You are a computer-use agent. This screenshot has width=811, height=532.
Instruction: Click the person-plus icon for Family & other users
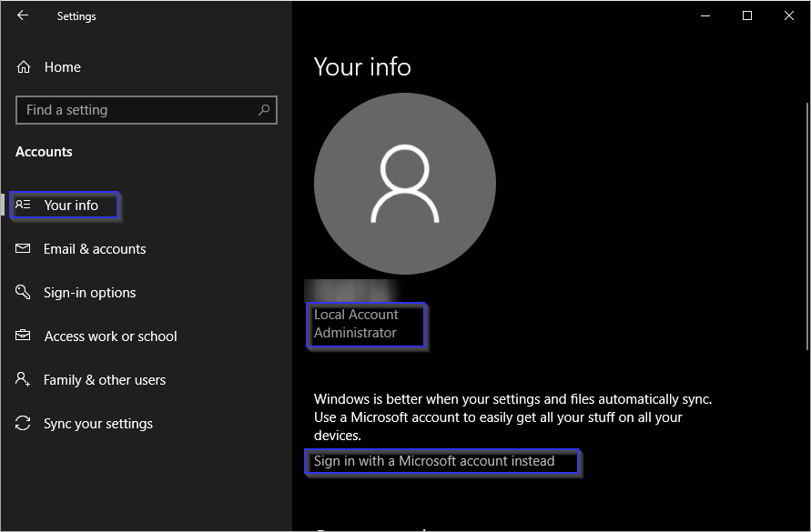click(x=24, y=380)
